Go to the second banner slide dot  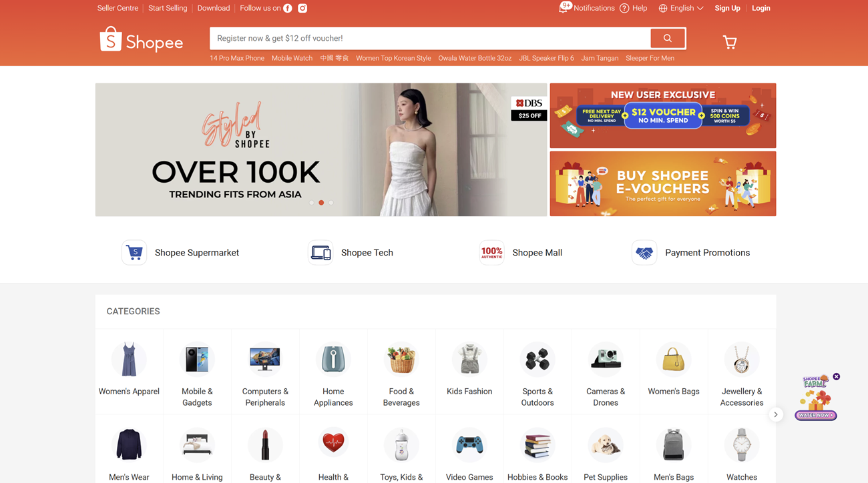click(x=321, y=203)
